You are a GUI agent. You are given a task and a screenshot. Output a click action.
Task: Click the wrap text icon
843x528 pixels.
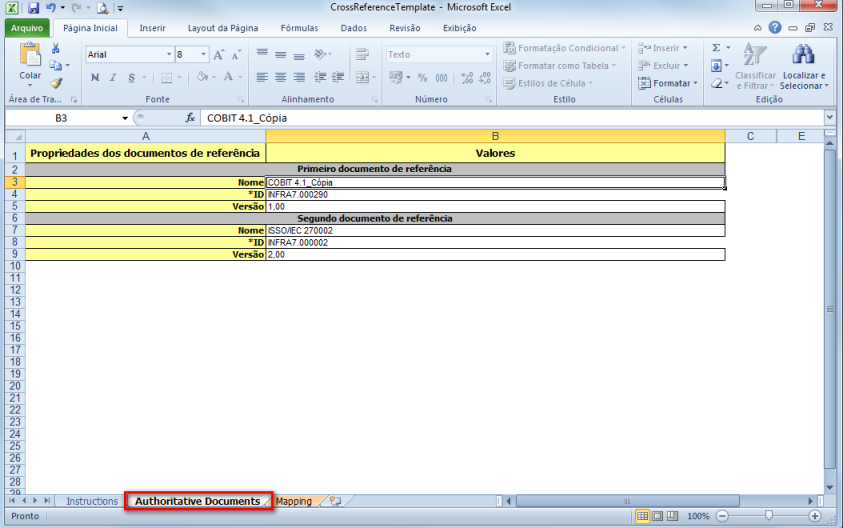click(x=362, y=54)
